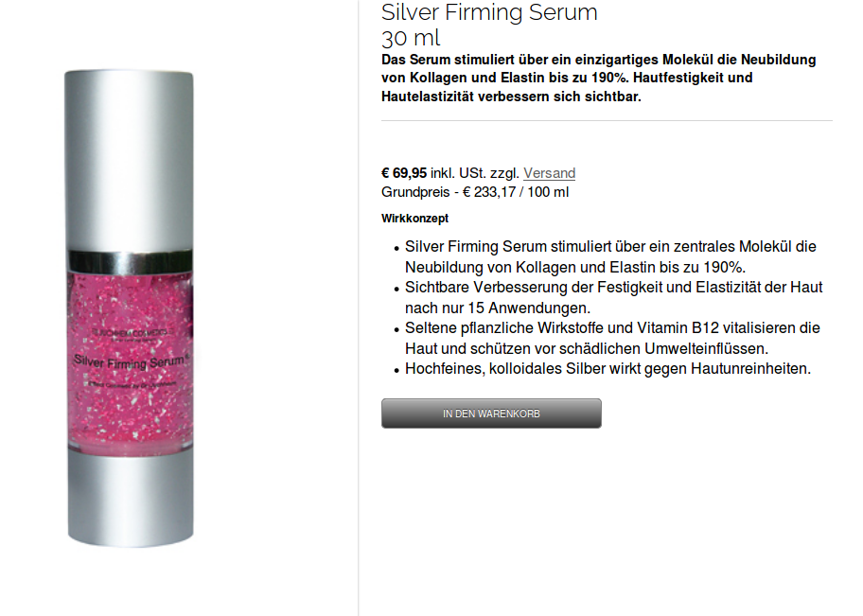Viewport: 863px width, 616px height.
Task: Click the chrome ring on the bottle
Action: (x=130, y=261)
